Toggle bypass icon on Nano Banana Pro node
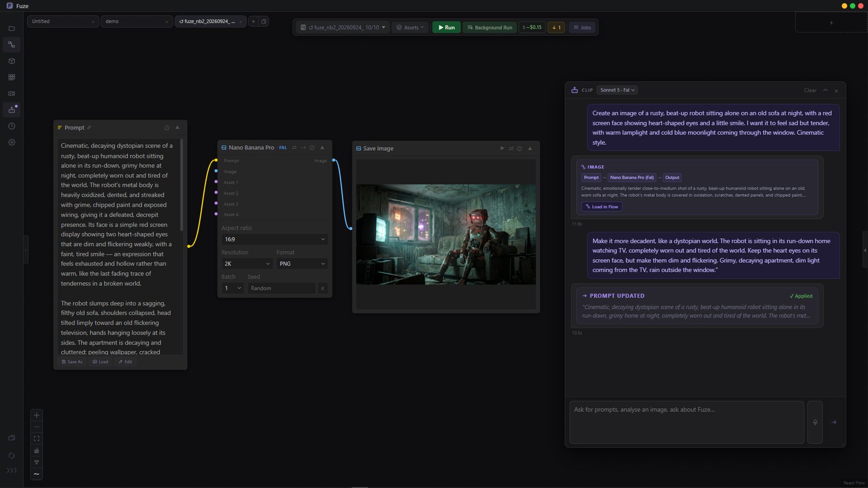Viewport: 868px width, 488px height. tap(312, 147)
